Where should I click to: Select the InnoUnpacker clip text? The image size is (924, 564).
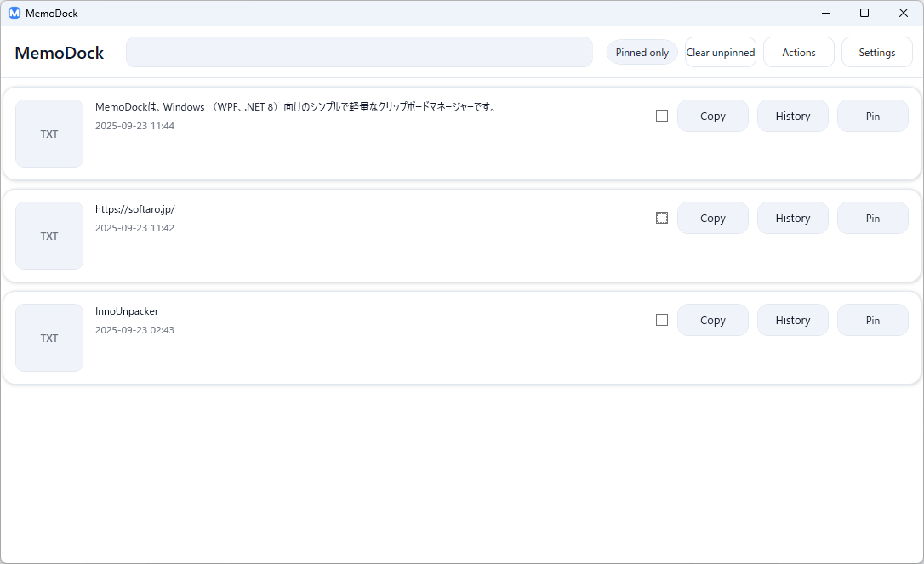tap(127, 311)
